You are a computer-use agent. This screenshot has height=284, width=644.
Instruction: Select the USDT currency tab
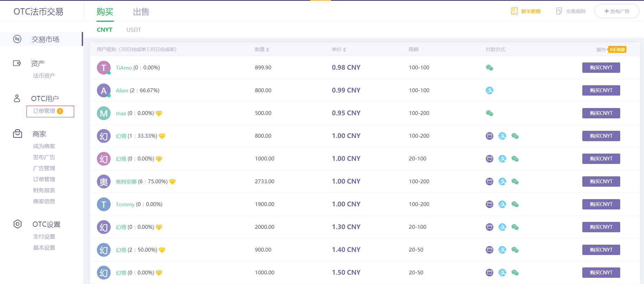click(x=133, y=30)
